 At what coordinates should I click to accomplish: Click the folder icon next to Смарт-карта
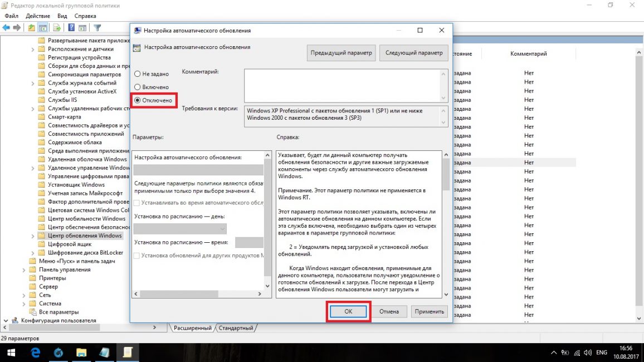(41, 117)
